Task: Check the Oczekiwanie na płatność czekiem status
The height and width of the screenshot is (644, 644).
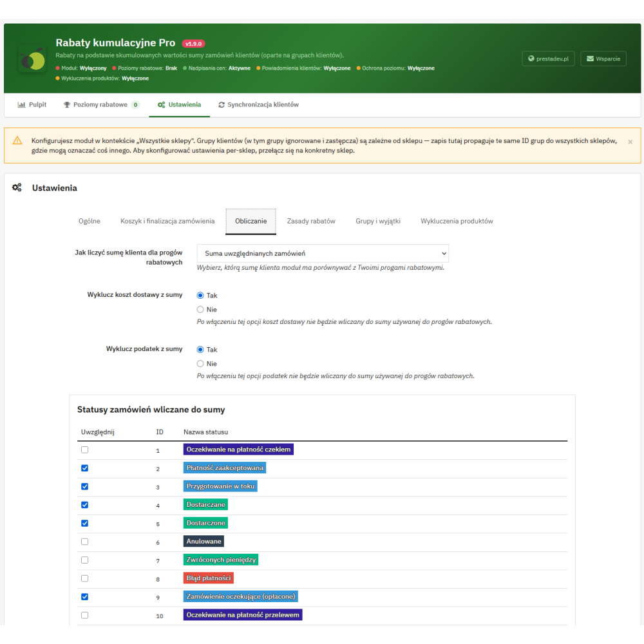Action: point(84,450)
